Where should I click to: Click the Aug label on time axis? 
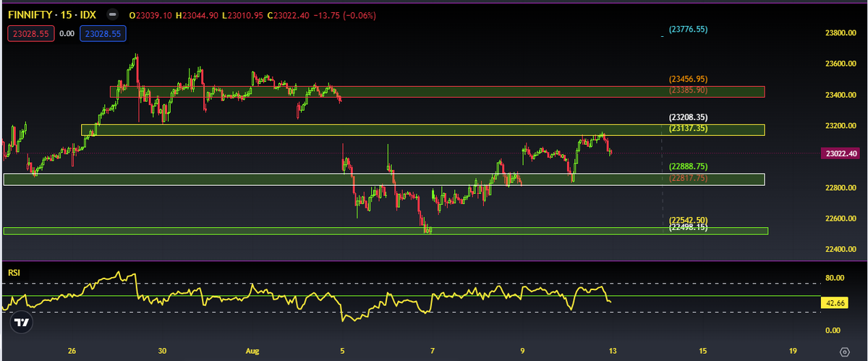click(x=253, y=351)
